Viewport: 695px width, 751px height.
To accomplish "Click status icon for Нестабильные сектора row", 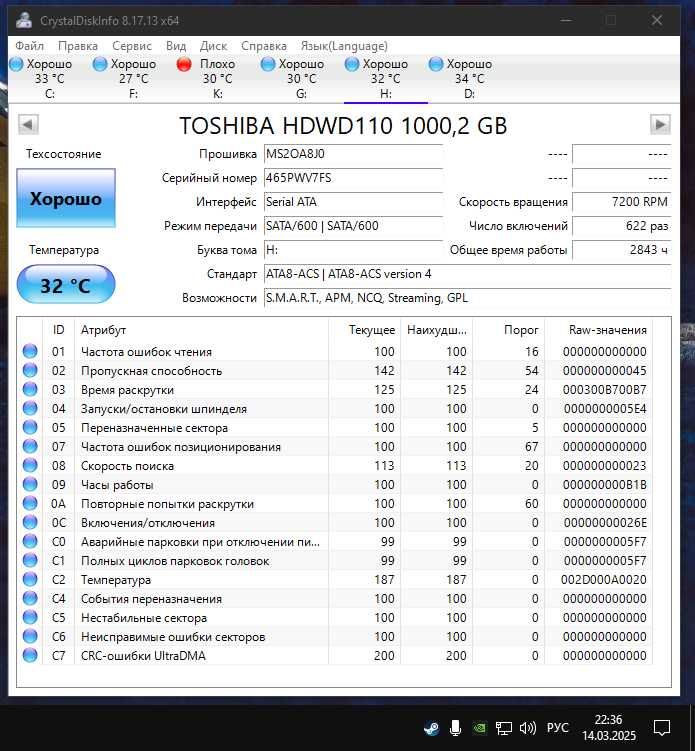I will (x=30, y=617).
